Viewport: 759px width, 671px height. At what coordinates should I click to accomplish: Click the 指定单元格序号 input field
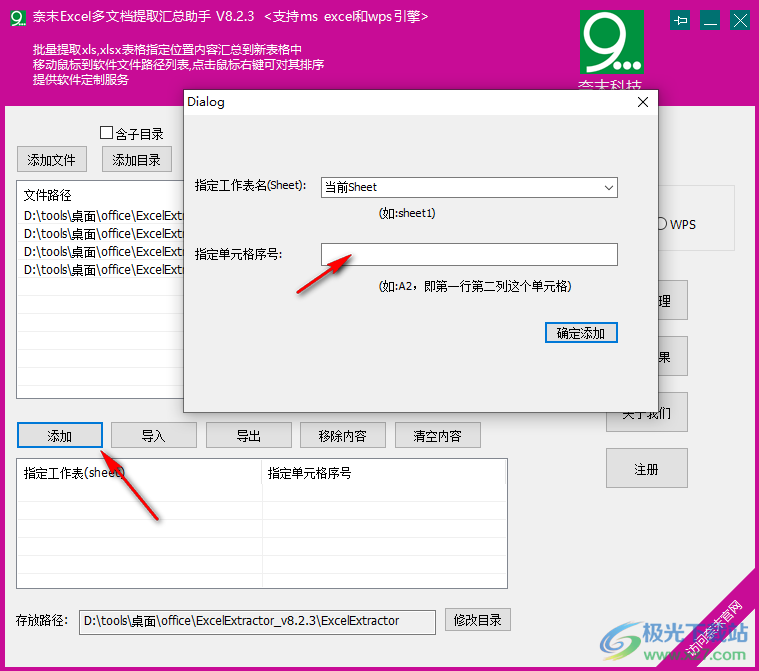469,255
